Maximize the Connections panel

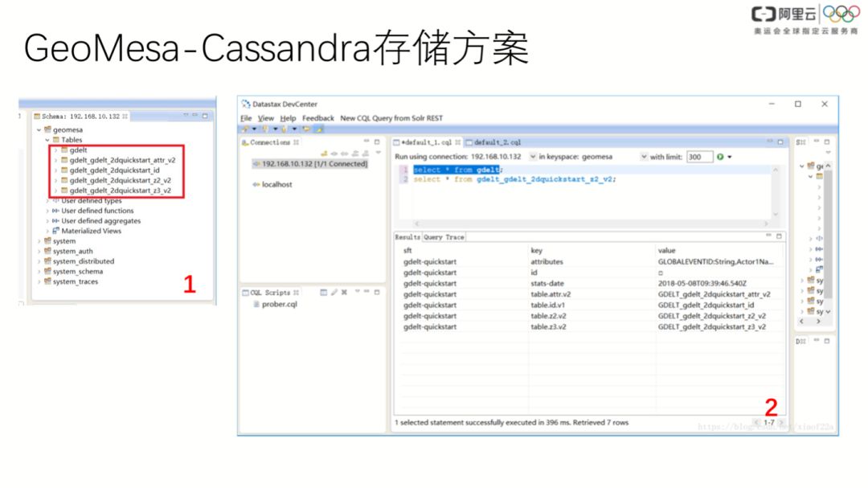377,142
